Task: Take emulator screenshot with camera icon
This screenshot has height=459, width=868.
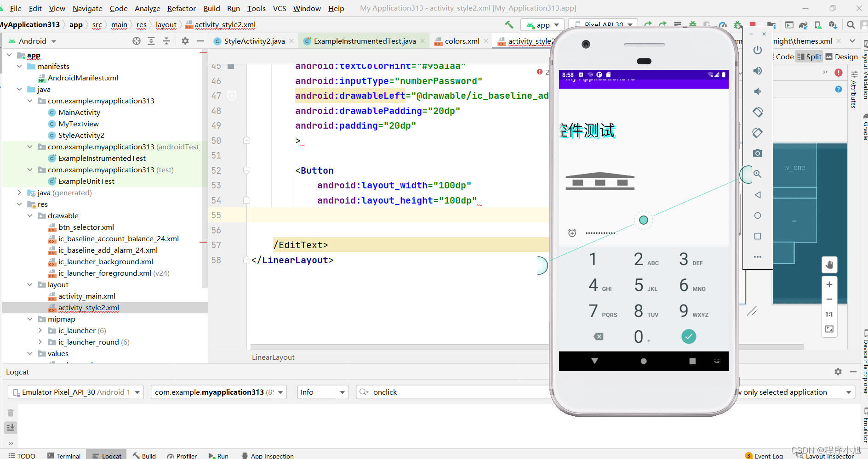Action: pyautogui.click(x=758, y=153)
